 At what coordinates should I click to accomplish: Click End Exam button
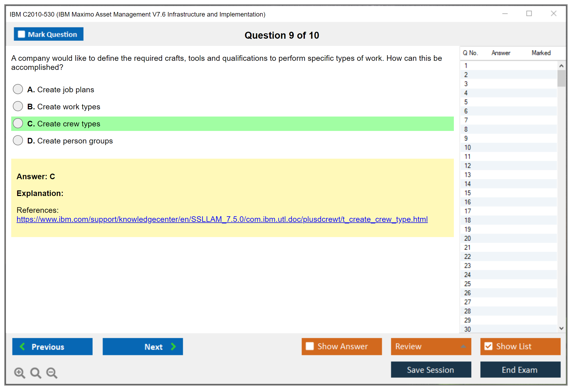click(520, 370)
